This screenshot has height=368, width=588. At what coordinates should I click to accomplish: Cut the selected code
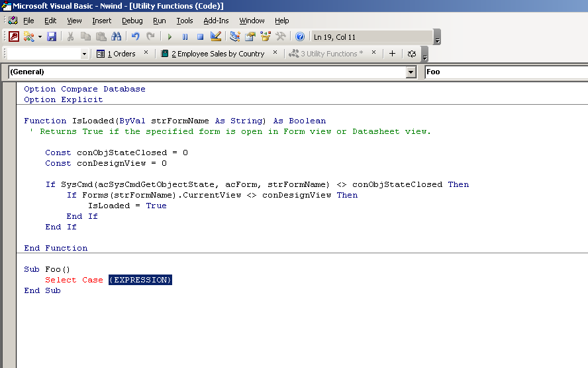click(70, 36)
